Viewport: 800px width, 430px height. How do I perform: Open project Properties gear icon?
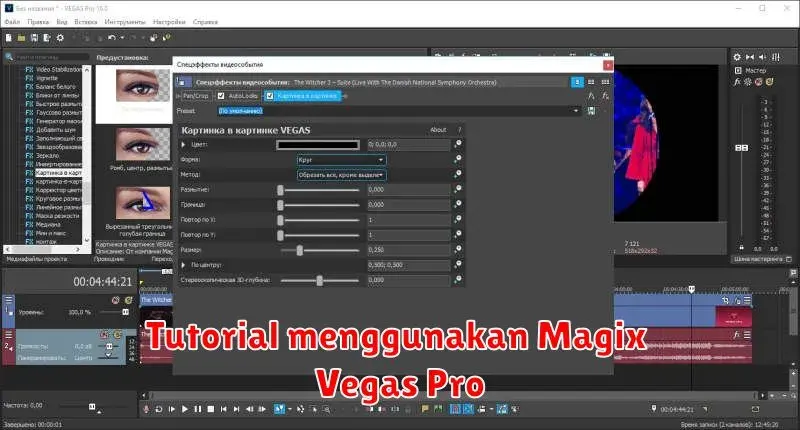60,38
